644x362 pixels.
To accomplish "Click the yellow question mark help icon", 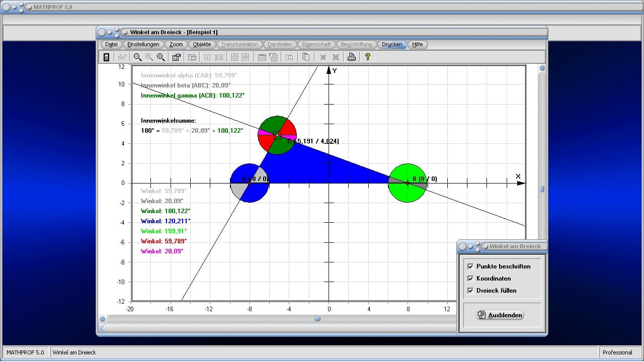I will tap(368, 57).
